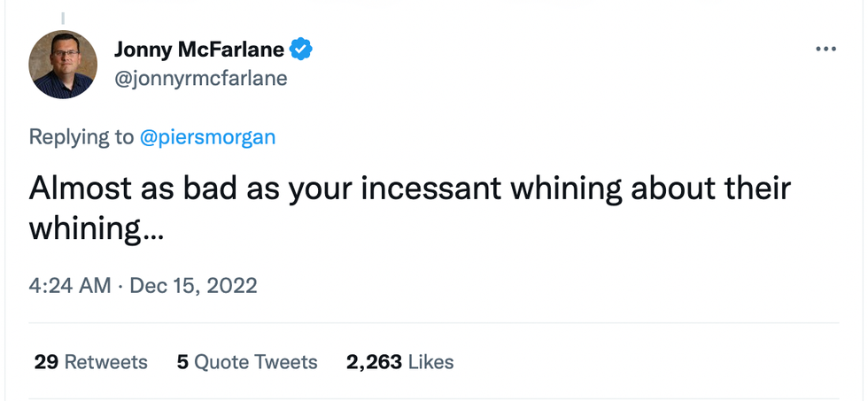Click the 29 retweet count number
This screenshot has width=868, height=401.
pos(45,362)
